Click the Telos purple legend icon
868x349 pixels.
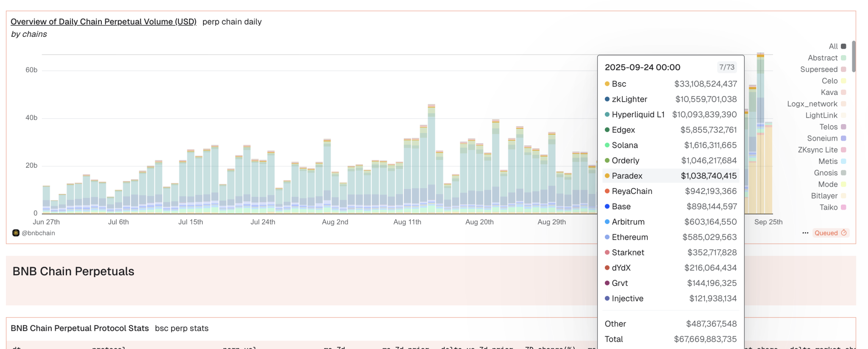pos(843,127)
